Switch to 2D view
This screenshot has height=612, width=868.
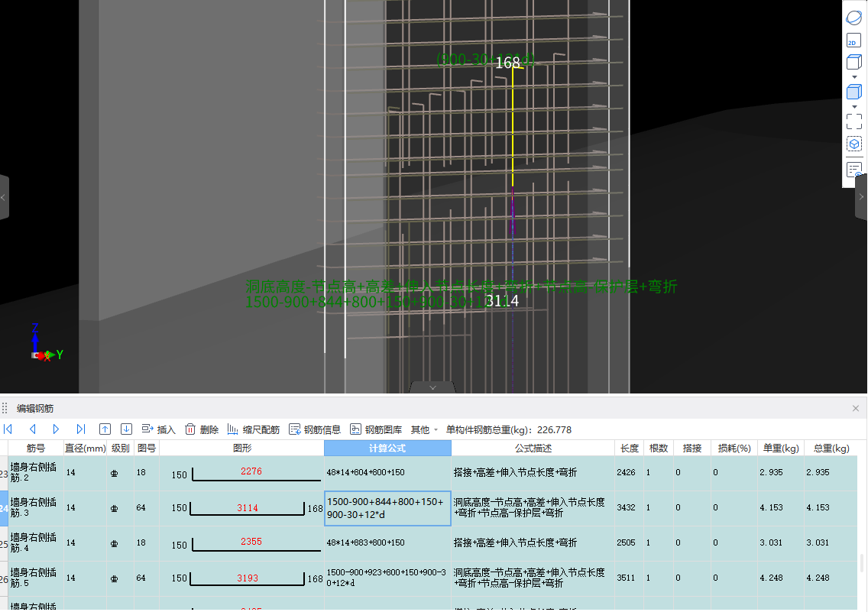click(854, 40)
